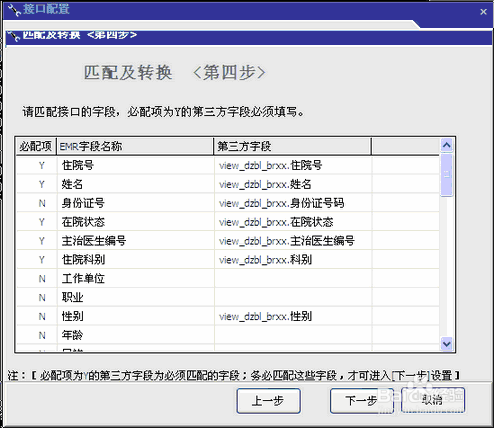Select the EMR field cell 住院号
This screenshot has height=428, width=494.
click(x=136, y=165)
